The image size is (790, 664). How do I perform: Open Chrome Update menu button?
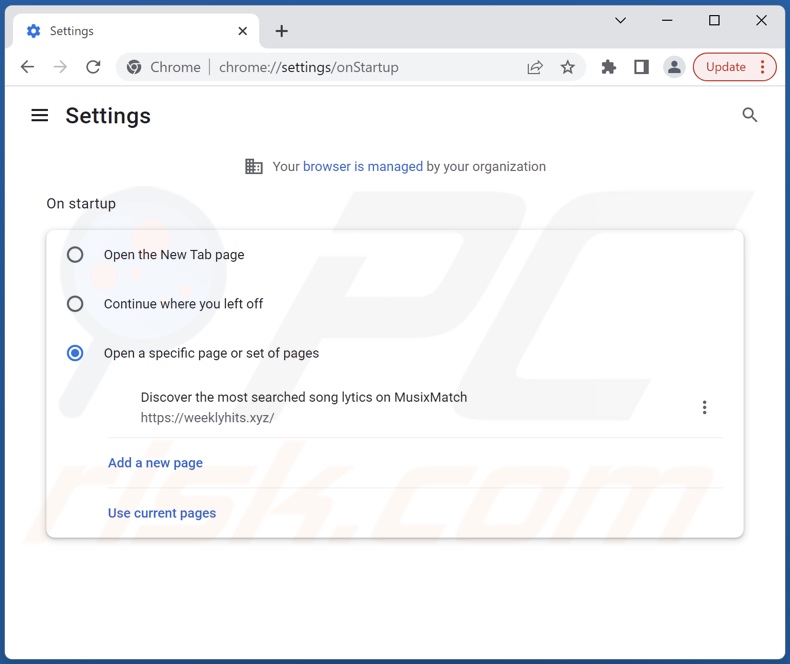[734, 67]
